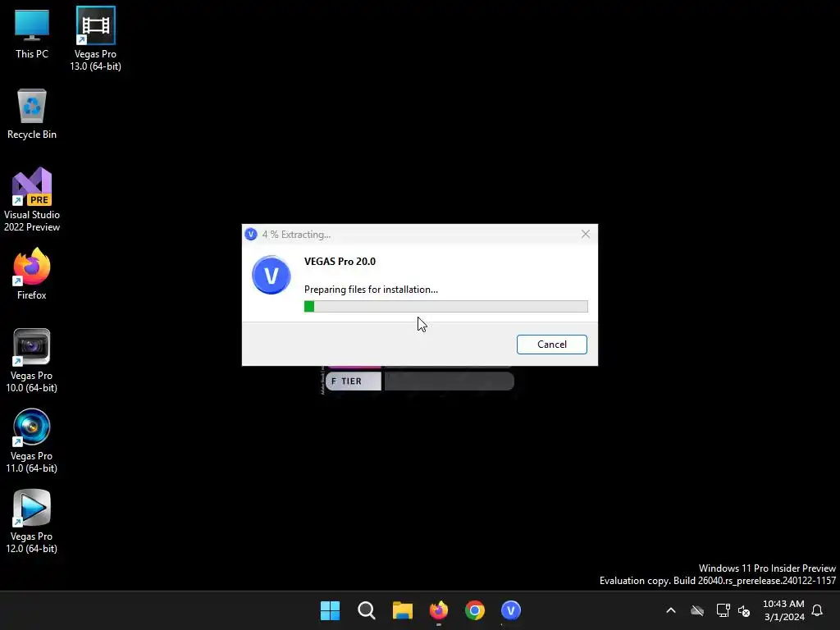This screenshot has width=840, height=630.
Task: Open File Explorer from the taskbar
Action: tap(402, 610)
